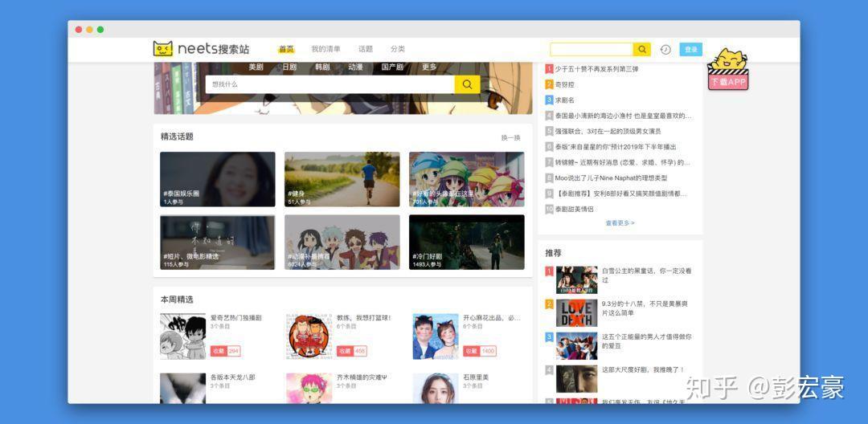The height and width of the screenshot is (424, 868).
Task: Click the 收藏 468 button for 教练,我想打篮球
Action: 351,351
